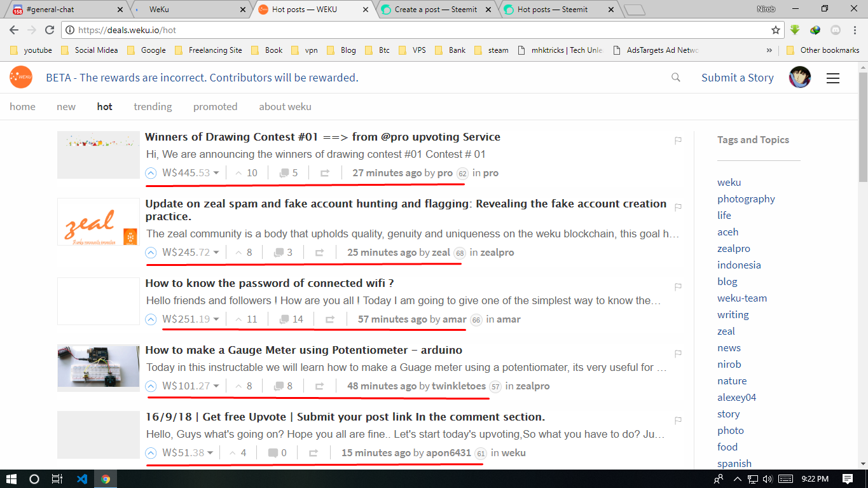Open the Other bookmarks folder
The width and height of the screenshot is (868, 488).
click(823, 50)
